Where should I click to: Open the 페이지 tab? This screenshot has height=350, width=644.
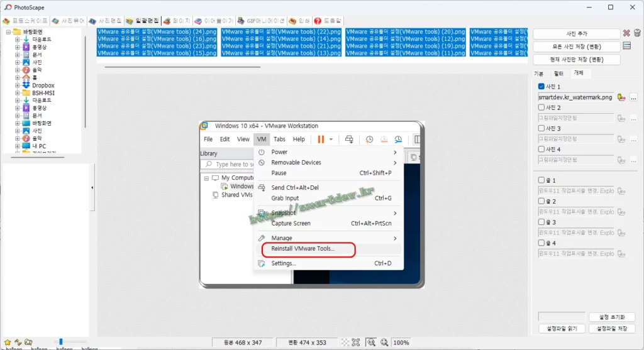coord(177,21)
